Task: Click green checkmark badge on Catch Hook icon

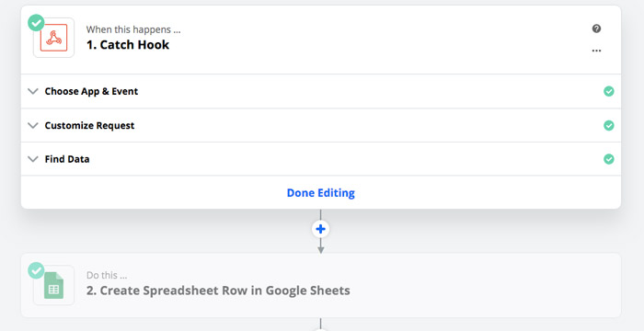Action: click(x=36, y=23)
